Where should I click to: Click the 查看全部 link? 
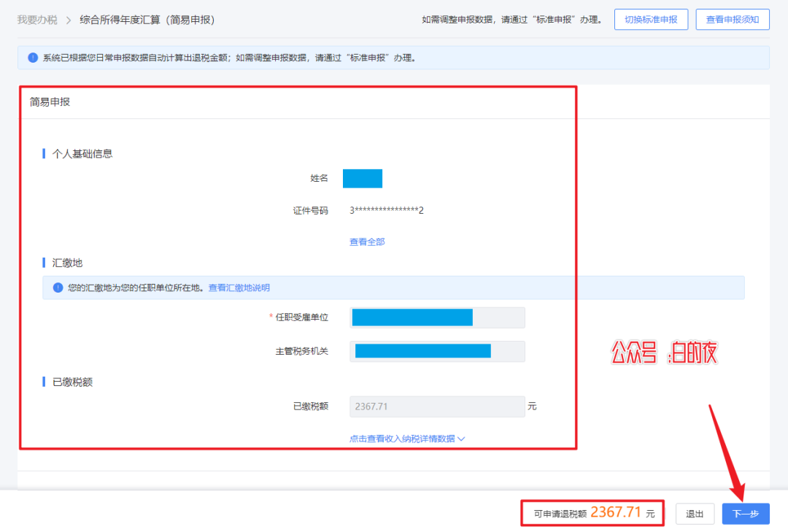pos(367,242)
